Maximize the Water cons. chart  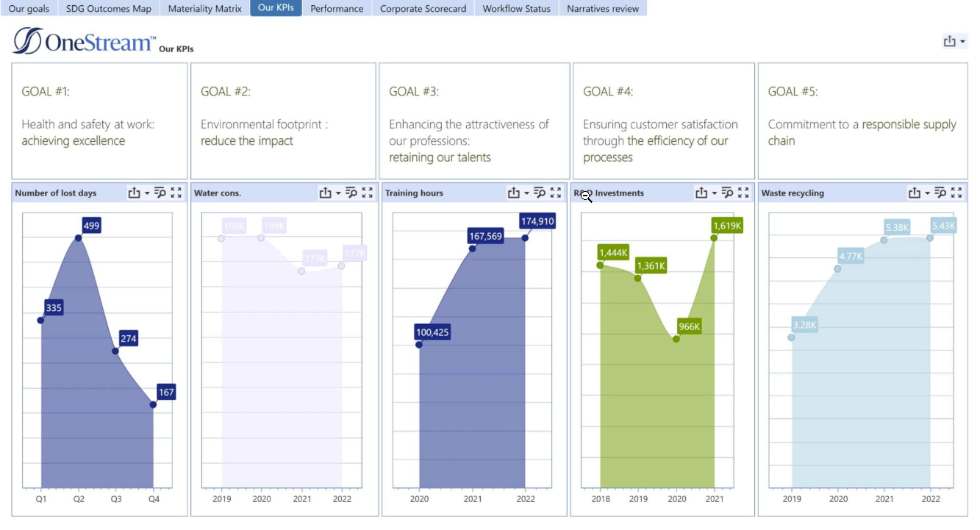pyautogui.click(x=368, y=193)
